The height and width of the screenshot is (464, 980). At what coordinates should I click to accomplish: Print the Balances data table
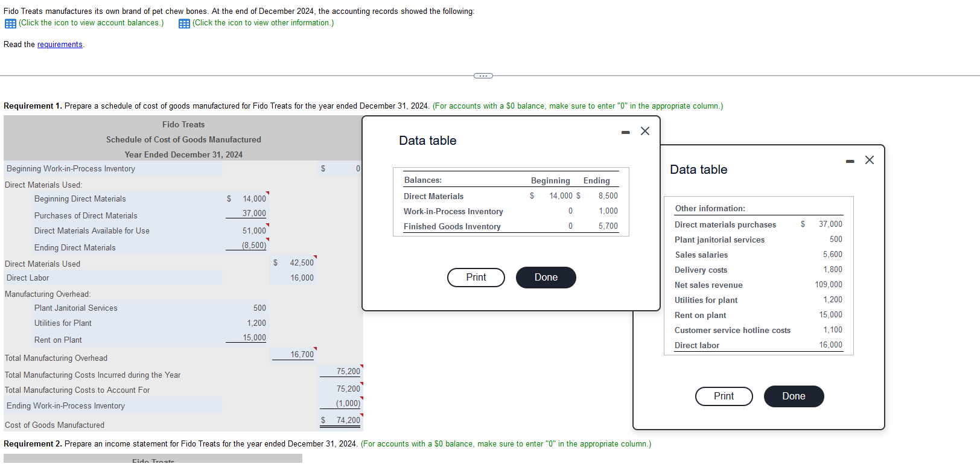(x=476, y=278)
